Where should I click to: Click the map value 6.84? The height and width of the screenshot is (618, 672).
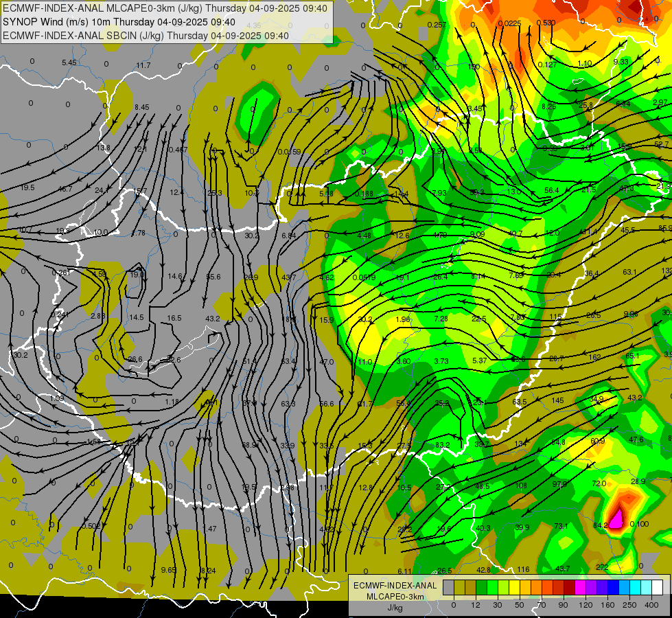tap(289, 236)
